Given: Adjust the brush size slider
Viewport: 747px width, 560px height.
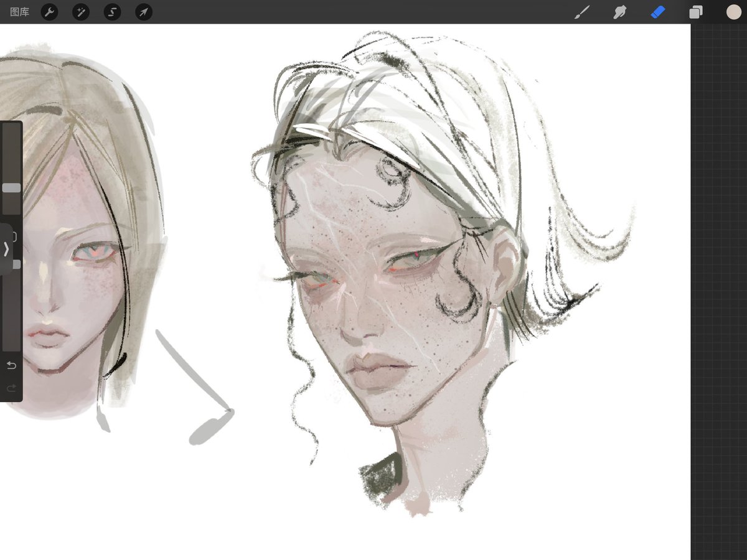Looking at the screenshot, I should click(x=11, y=187).
